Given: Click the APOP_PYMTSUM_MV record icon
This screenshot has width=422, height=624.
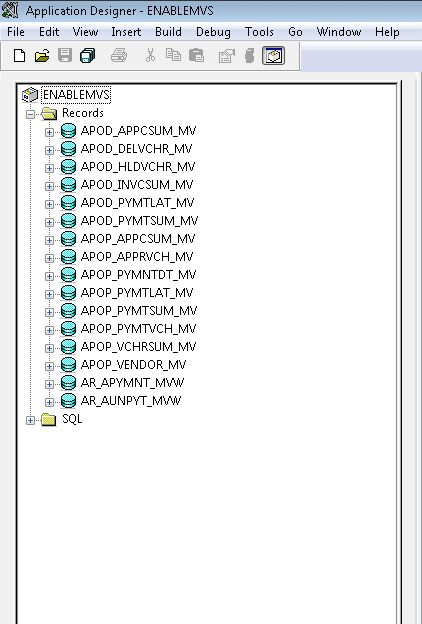Looking at the screenshot, I should [68, 311].
